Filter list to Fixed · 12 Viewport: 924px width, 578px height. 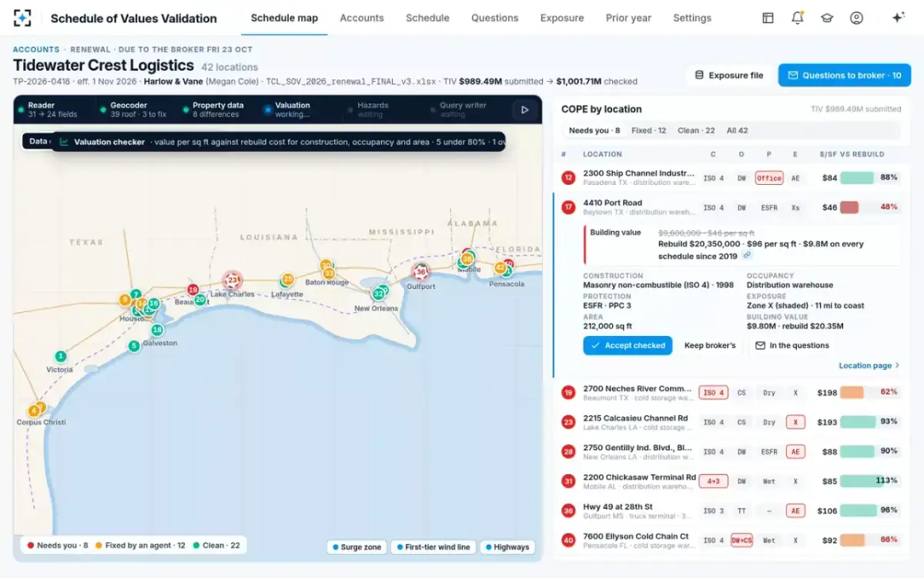pos(649,130)
